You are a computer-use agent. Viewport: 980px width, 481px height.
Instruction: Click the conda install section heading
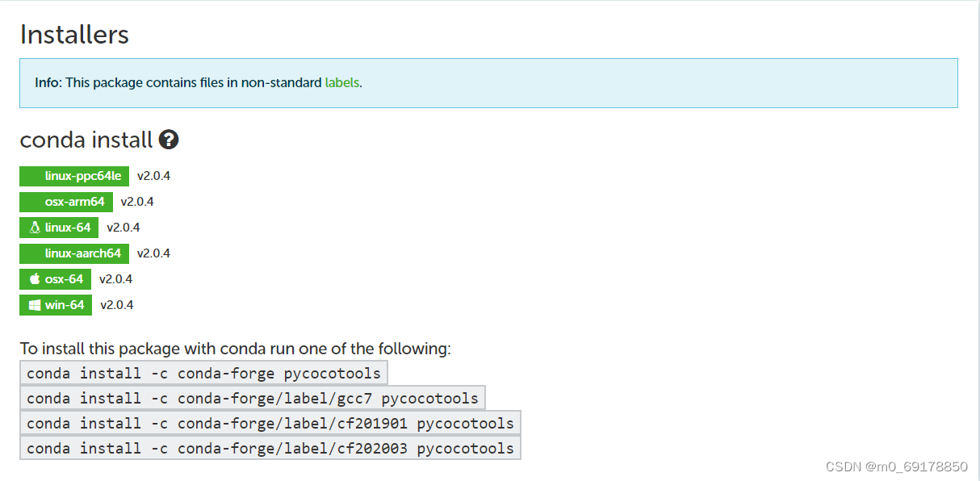click(86, 139)
